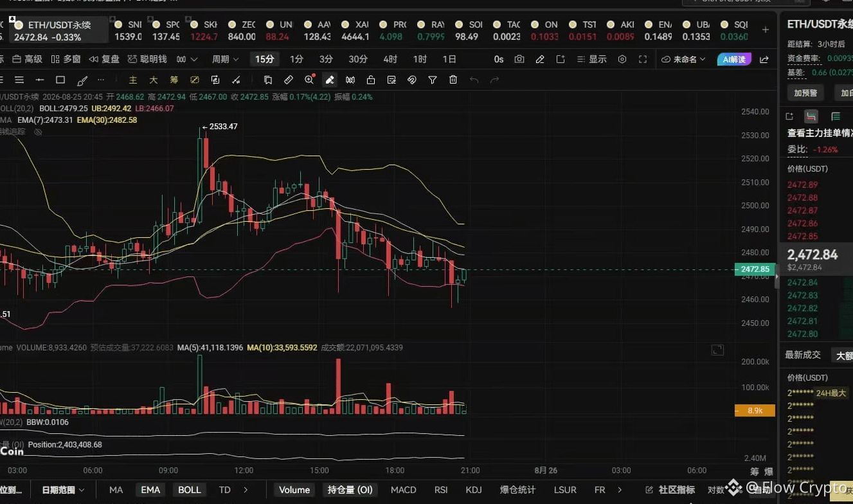This screenshot has height=504, width=853.
Task: Select the rectangle drawing tool
Action: [60, 80]
